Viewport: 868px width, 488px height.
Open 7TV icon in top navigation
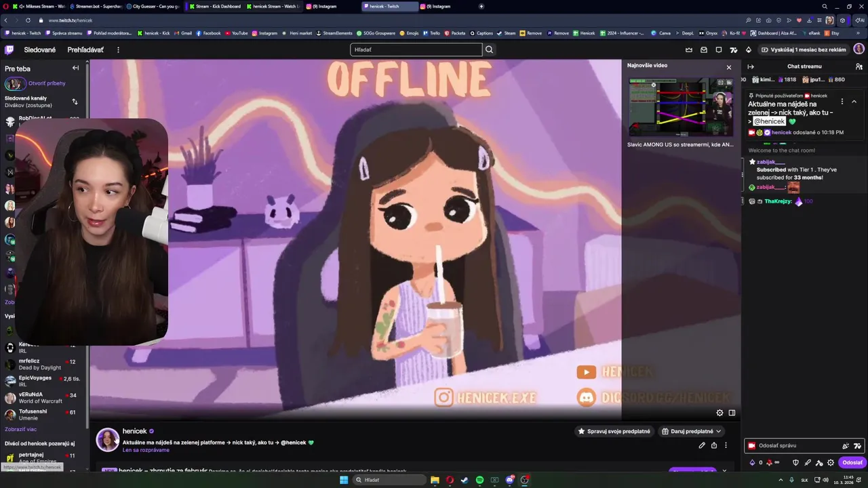pyautogui.click(x=734, y=49)
